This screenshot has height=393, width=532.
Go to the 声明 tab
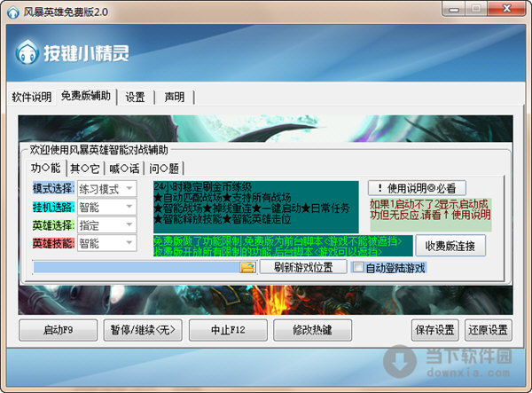pos(175,98)
